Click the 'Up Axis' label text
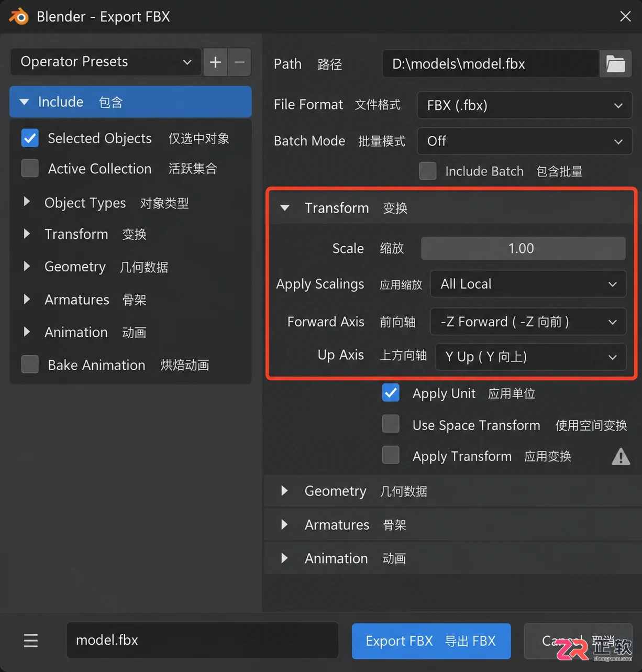 340,355
